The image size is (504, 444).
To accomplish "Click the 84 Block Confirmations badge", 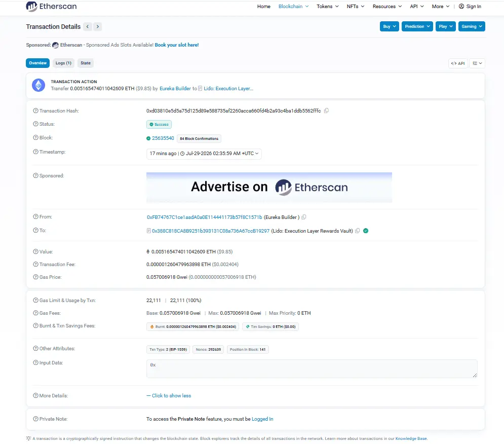I will [x=199, y=139].
